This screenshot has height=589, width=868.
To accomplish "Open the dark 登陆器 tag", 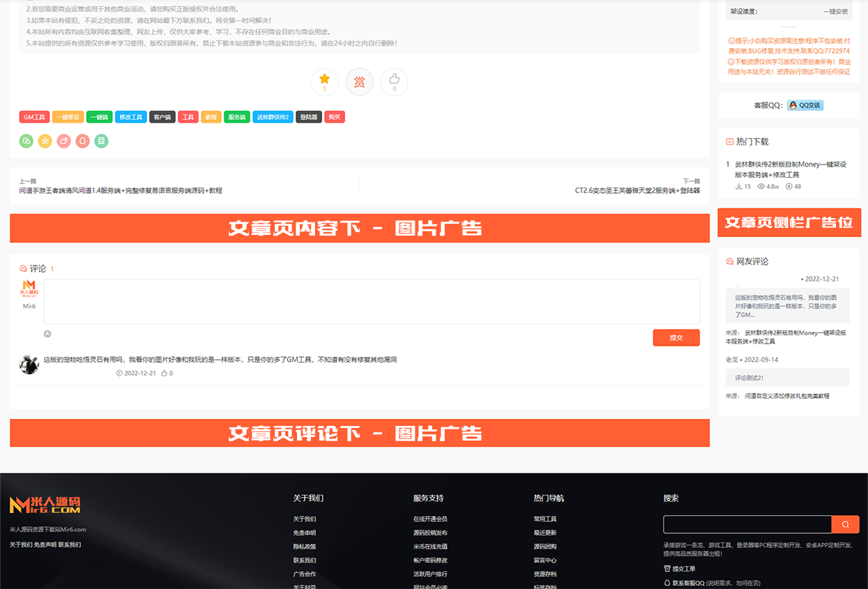I will (x=309, y=117).
